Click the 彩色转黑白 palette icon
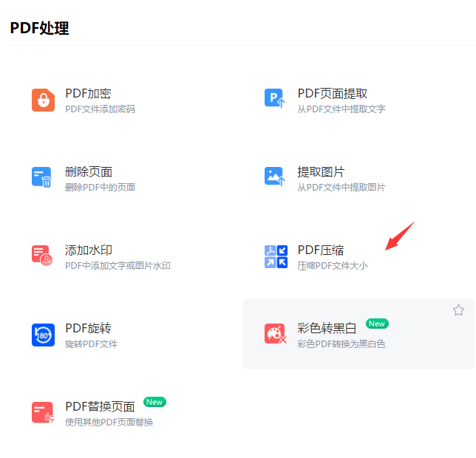The width and height of the screenshot is (476, 458). 276,334
